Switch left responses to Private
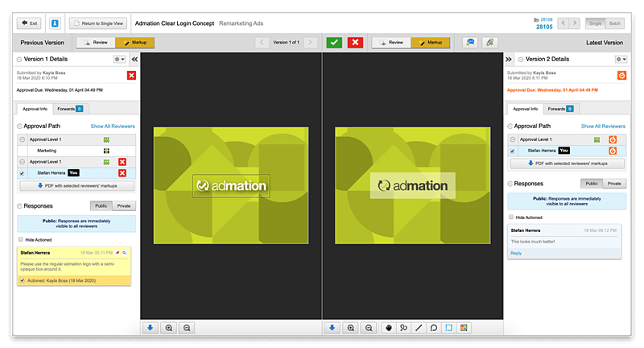Image resolution: width=644 pixels, height=348 pixels. [124, 206]
